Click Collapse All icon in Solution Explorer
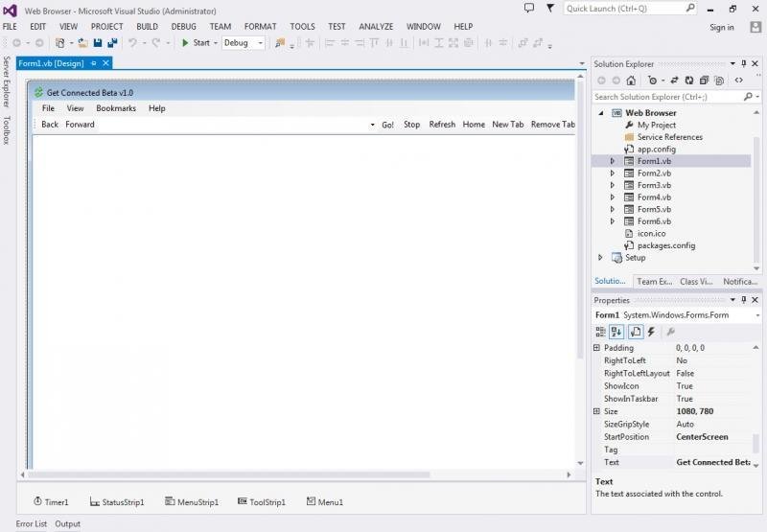The width and height of the screenshot is (767, 532). click(704, 81)
